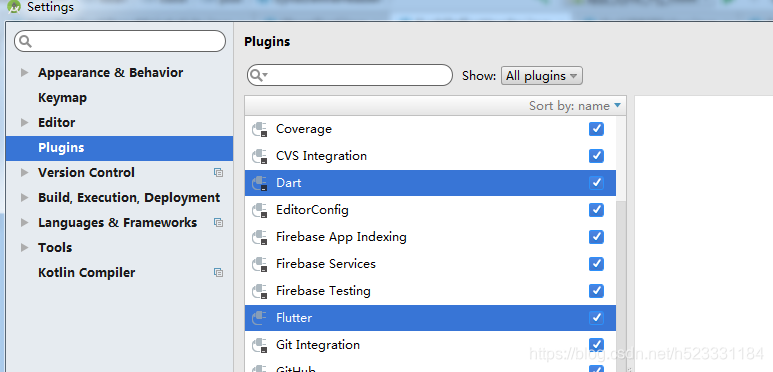773x372 pixels.
Task: Toggle the Firebase Testing plugin checkbox
Action: (597, 291)
